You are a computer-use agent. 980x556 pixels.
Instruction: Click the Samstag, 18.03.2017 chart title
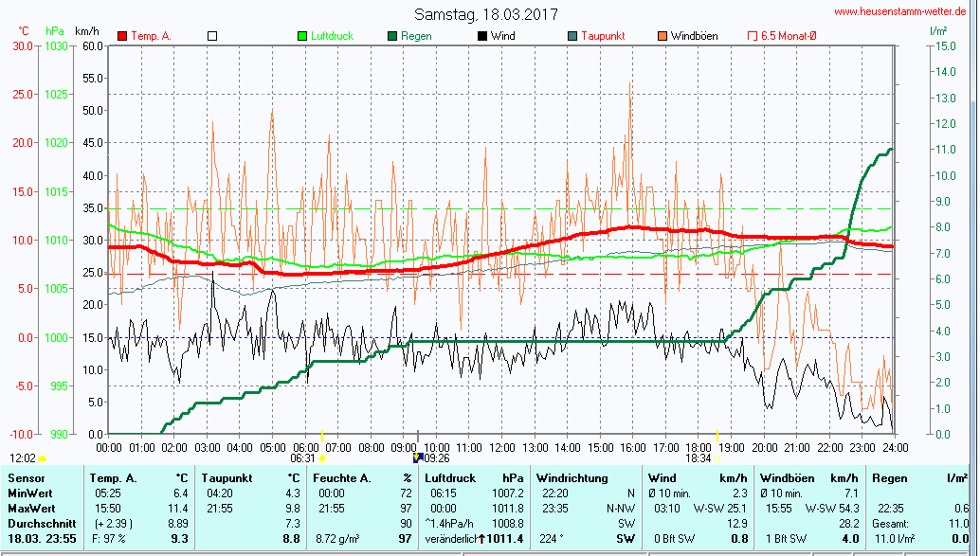pos(485,14)
